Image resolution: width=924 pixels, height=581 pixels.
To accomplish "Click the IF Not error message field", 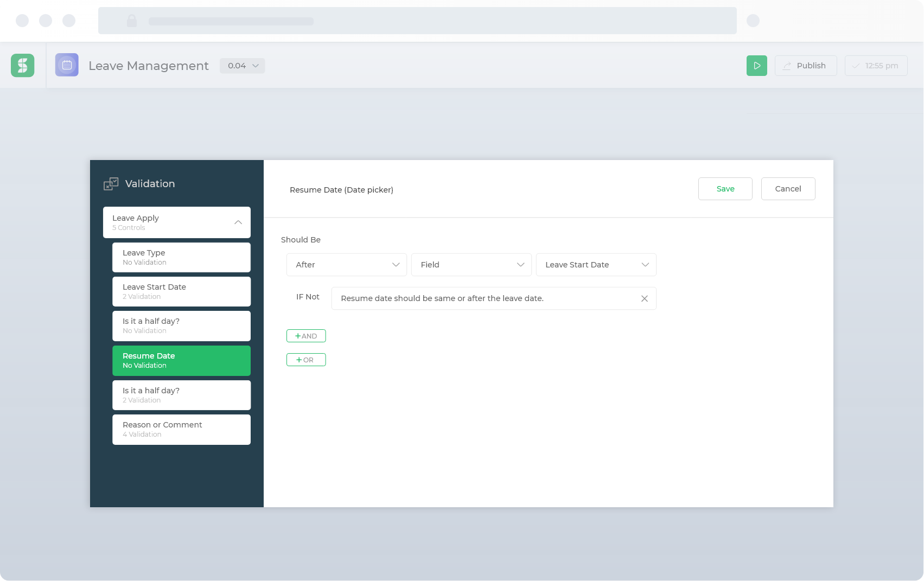I will tap(494, 298).
